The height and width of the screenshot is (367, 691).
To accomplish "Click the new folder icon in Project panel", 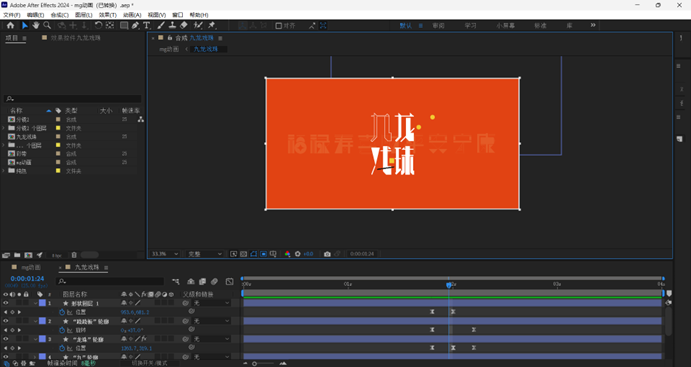I will point(17,255).
